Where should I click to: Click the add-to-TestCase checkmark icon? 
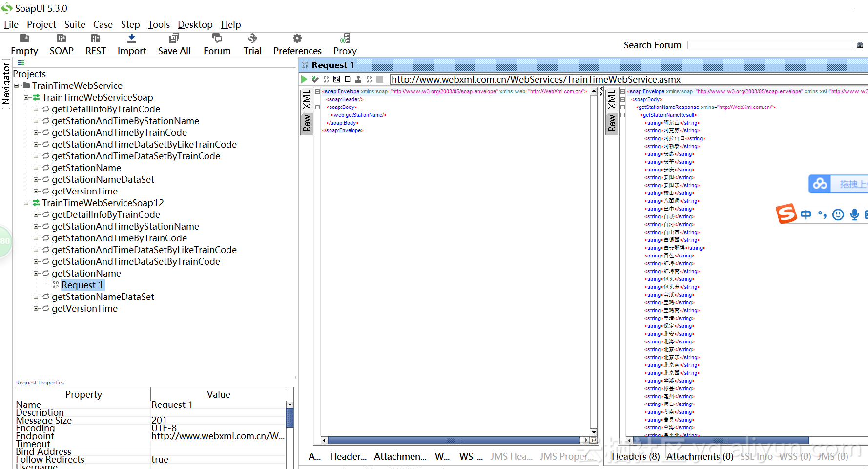(x=315, y=79)
